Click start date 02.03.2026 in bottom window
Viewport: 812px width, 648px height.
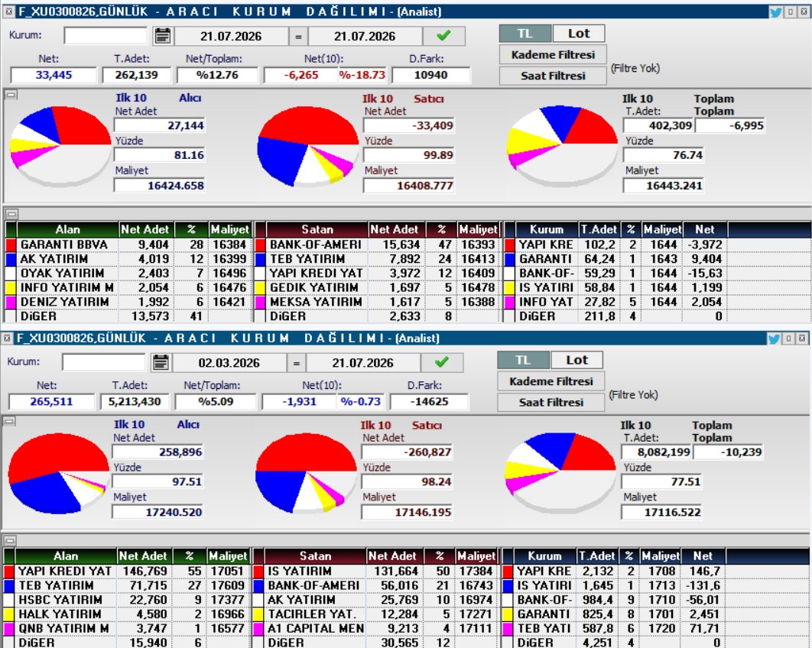[229, 363]
